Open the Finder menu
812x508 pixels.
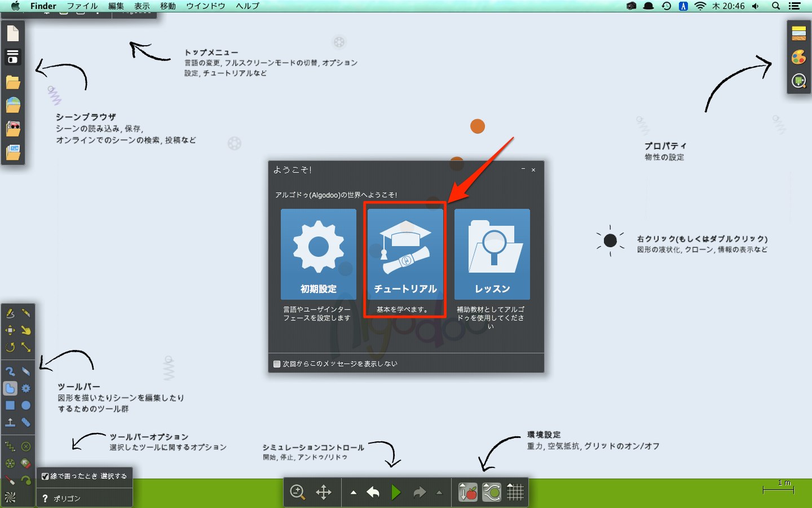[43, 6]
